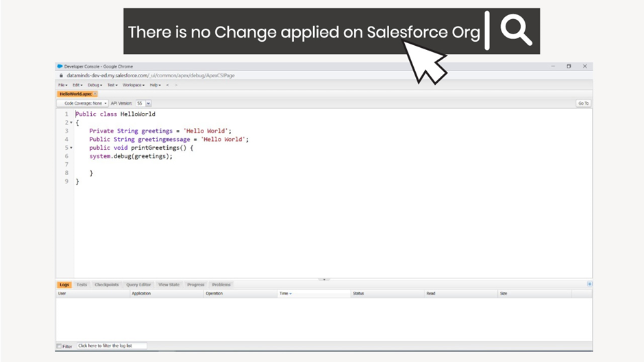Close the Developer Console window
The image size is (644, 362).
pos(585,66)
